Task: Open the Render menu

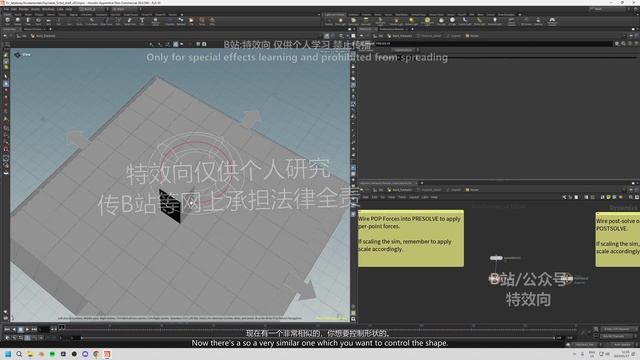Action: click(24, 9)
